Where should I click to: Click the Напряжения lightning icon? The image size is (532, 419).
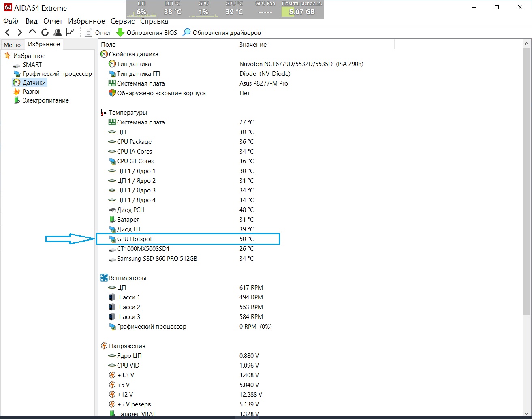[104, 346]
